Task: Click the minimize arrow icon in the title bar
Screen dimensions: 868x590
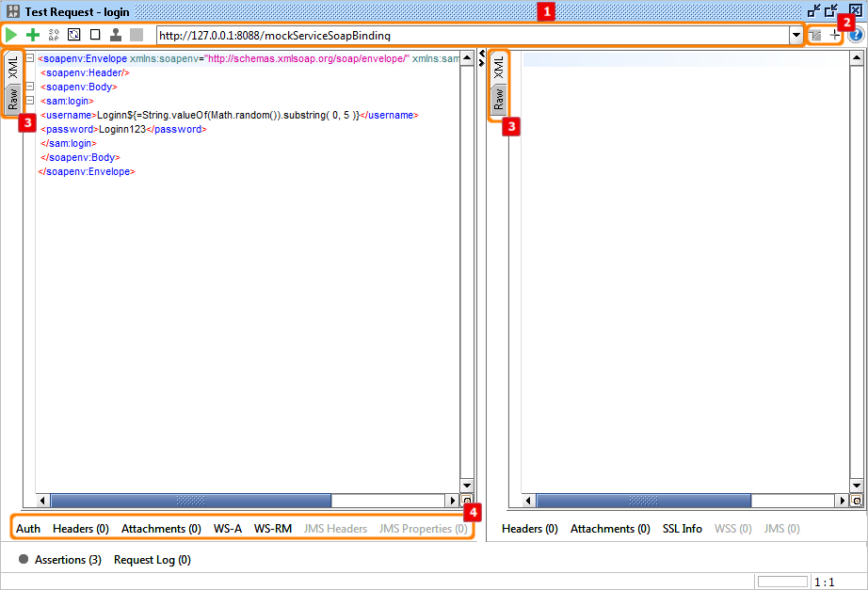Action: pos(814,10)
